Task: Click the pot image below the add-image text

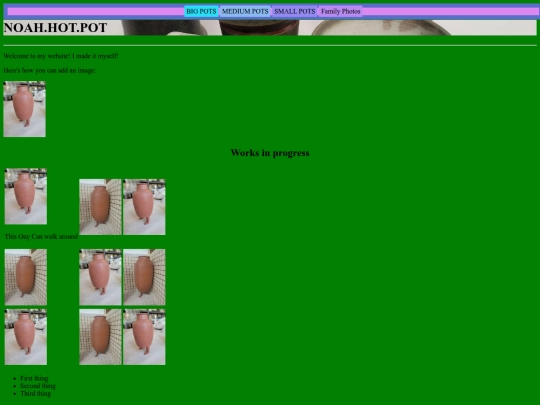Action: (x=24, y=109)
